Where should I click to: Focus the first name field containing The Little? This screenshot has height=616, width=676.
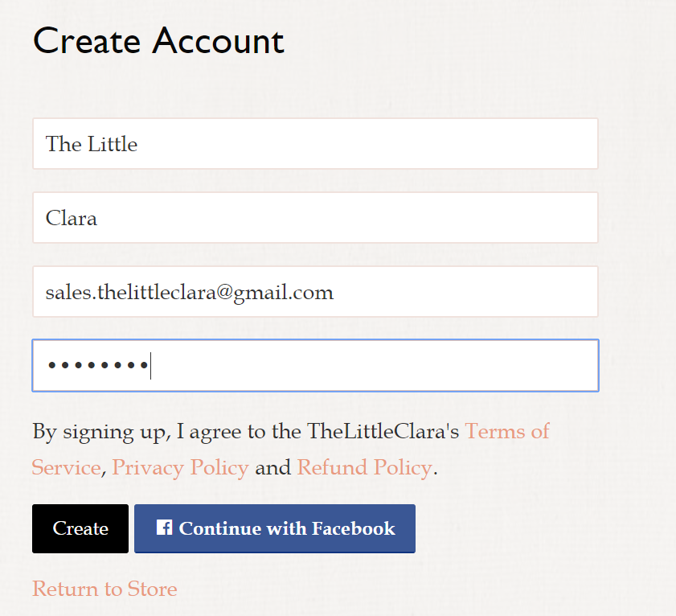point(315,144)
